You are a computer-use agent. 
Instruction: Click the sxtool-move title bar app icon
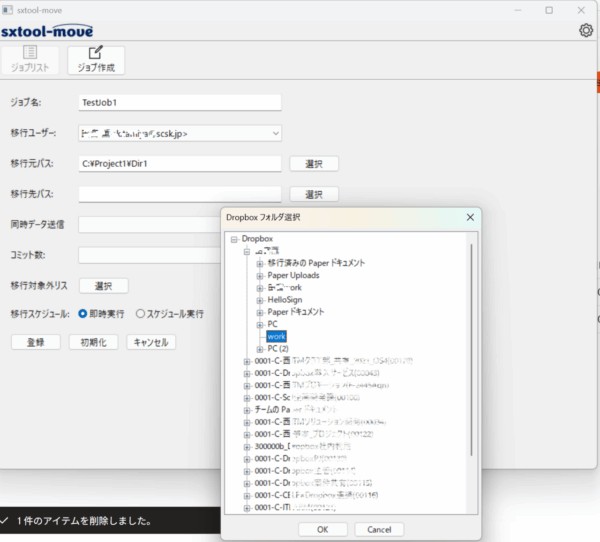point(7,10)
